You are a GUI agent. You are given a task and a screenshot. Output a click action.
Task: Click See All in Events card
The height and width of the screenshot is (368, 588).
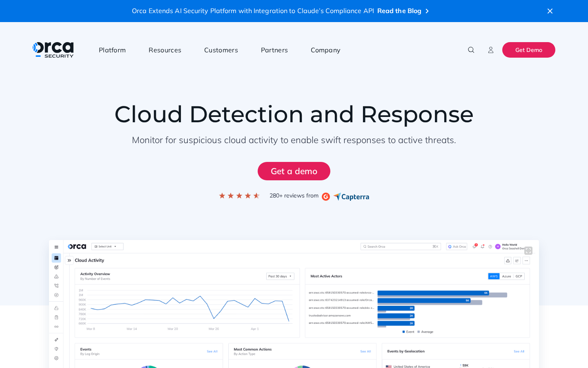pyautogui.click(x=212, y=352)
